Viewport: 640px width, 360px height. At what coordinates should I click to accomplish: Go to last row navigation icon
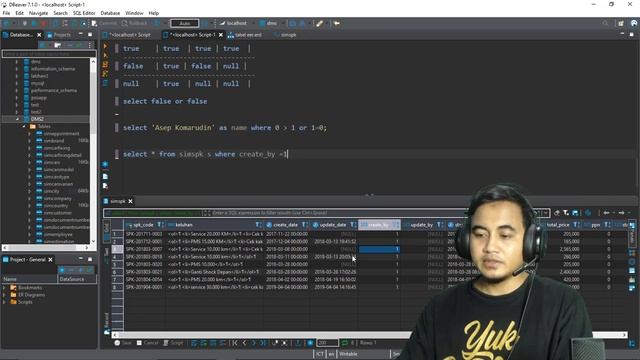pyautogui.click(x=263, y=343)
